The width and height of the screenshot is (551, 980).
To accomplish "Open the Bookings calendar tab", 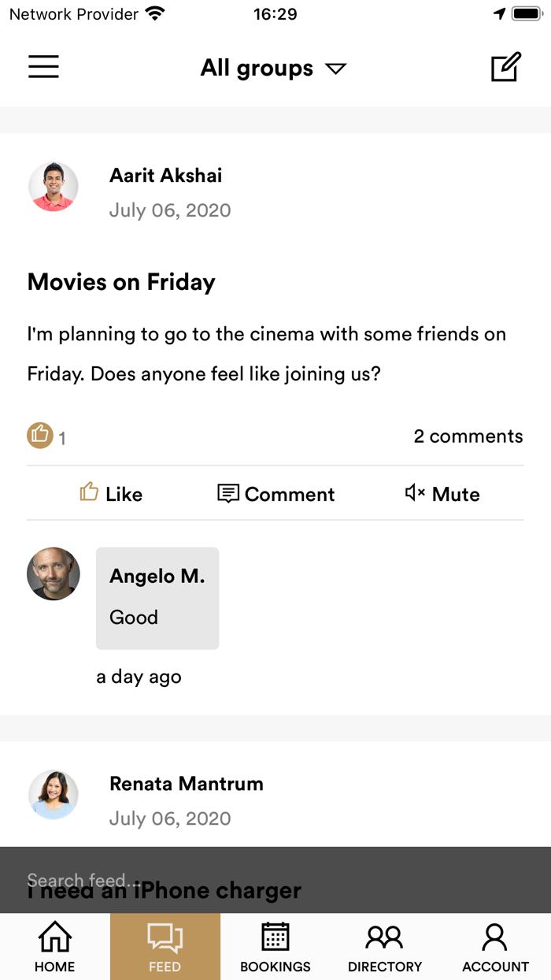I will tap(275, 947).
